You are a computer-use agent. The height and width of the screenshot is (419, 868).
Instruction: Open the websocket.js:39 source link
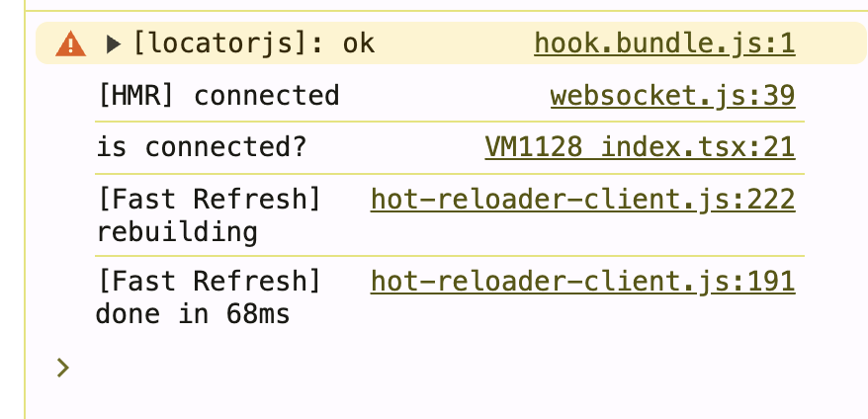click(672, 96)
